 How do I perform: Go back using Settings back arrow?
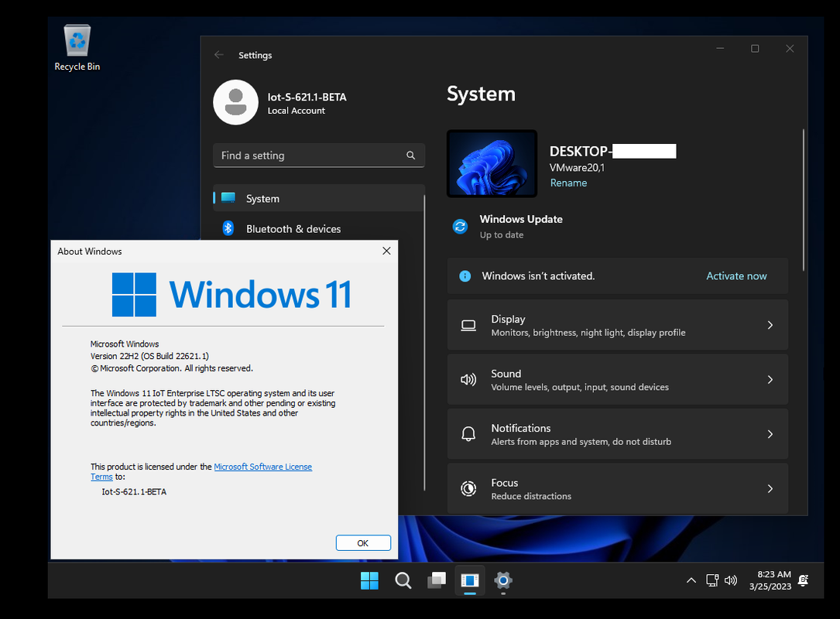click(219, 55)
